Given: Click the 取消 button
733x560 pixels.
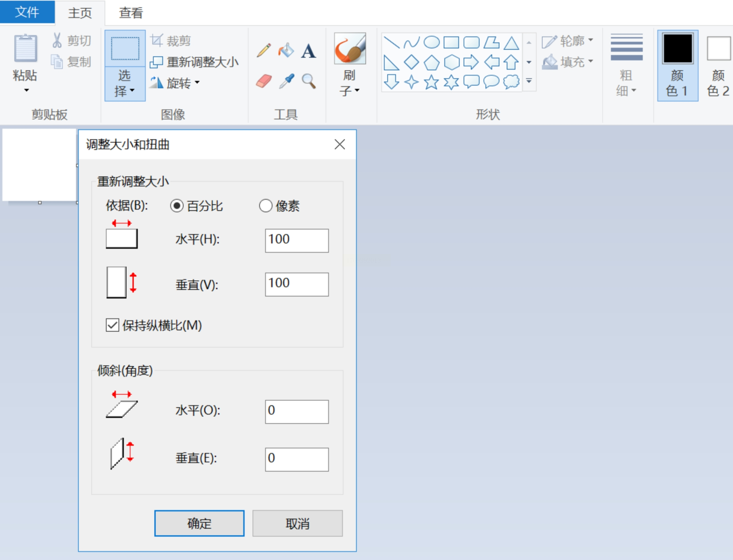Looking at the screenshot, I should click(x=297, y=523).
